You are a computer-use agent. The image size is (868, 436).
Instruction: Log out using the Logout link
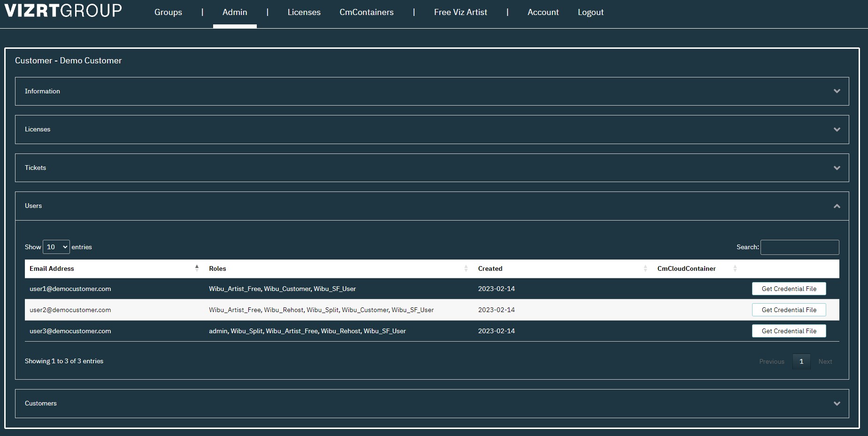(x=591, y=12)
